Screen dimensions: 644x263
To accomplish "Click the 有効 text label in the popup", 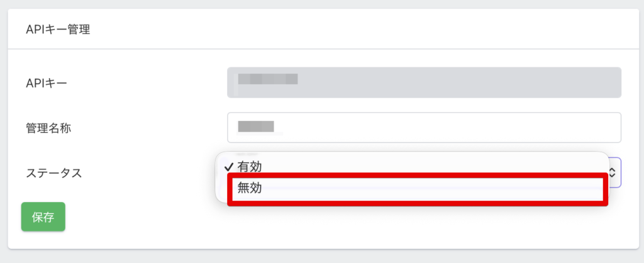I will (x=249, y=167).
